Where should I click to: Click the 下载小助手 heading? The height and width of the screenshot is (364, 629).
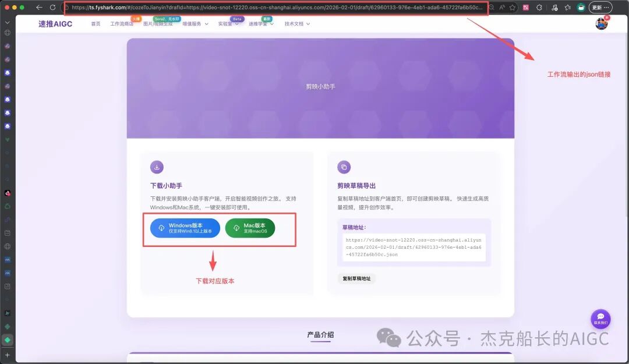(x=166, y=186)
